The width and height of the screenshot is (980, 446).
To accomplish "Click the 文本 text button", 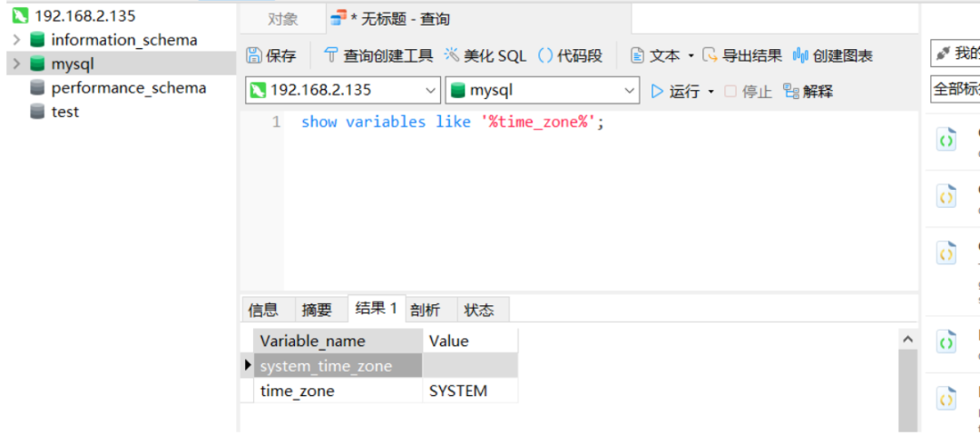I will click(654, 55).
